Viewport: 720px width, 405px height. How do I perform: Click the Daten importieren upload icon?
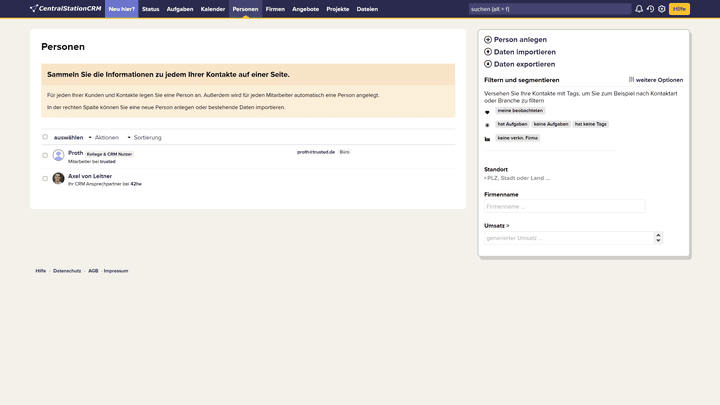click(x=488, y=52)
